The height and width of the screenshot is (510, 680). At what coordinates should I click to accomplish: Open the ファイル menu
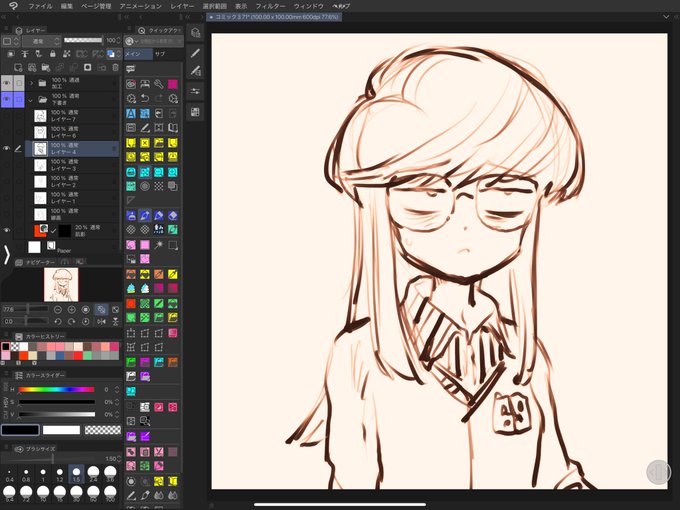coord(40,6)
